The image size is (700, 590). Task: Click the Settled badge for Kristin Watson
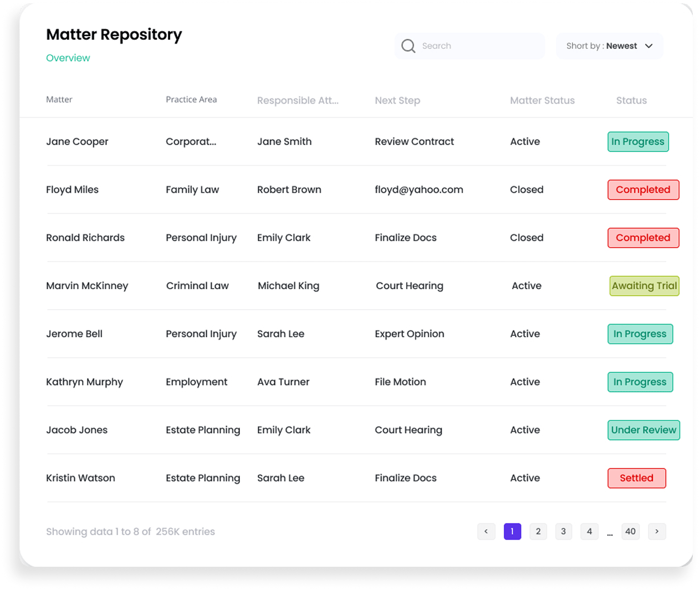(x=636, y=478)
